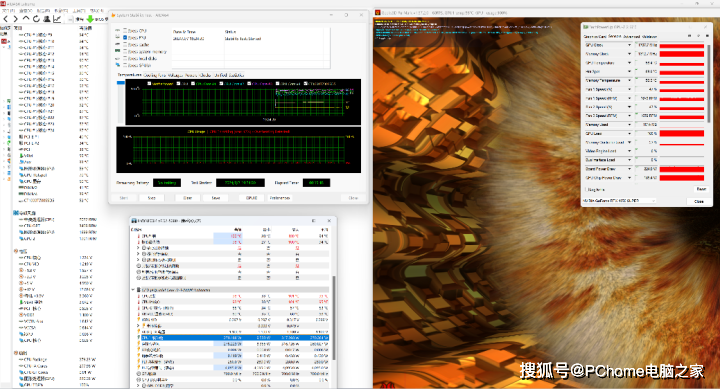Click the FurMark window title icon
This screenshot has height=389, width=720.
point(378,13)
